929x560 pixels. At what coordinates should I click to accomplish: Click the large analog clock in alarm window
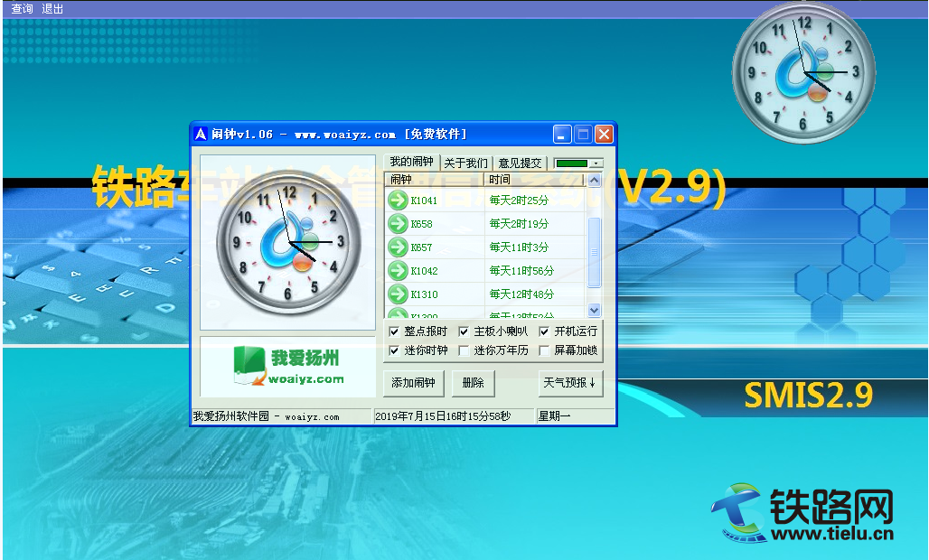pos(288,242)
